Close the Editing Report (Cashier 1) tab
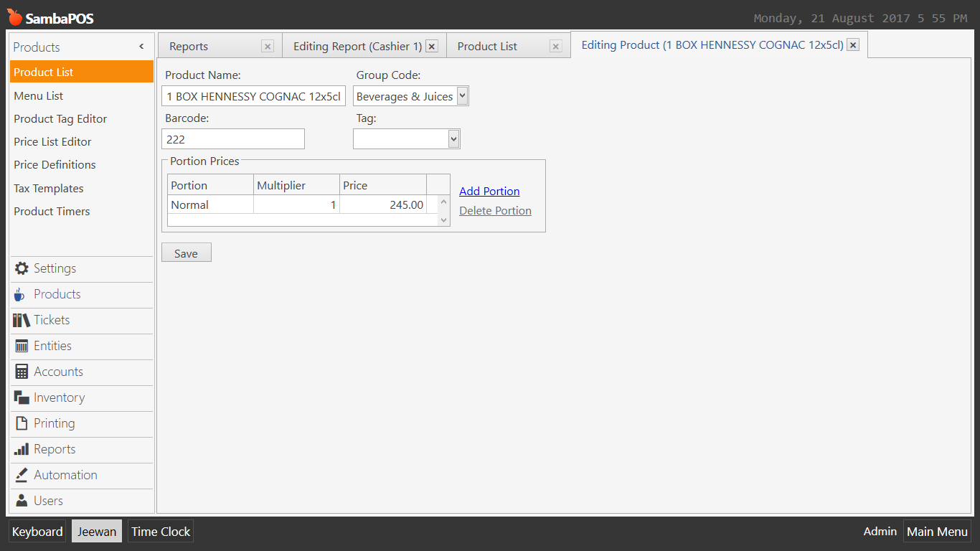Screen dimensions: 980x551 [x=432, y=47]
